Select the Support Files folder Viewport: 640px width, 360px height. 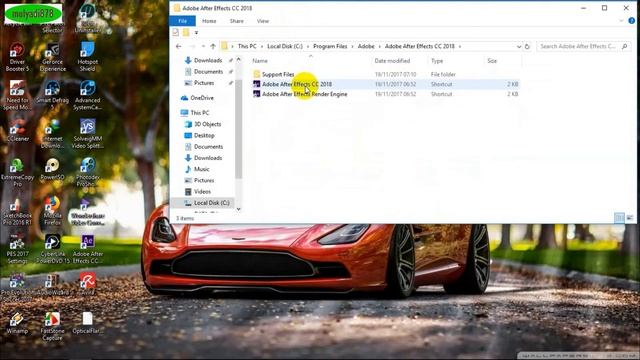coord(278,74)
